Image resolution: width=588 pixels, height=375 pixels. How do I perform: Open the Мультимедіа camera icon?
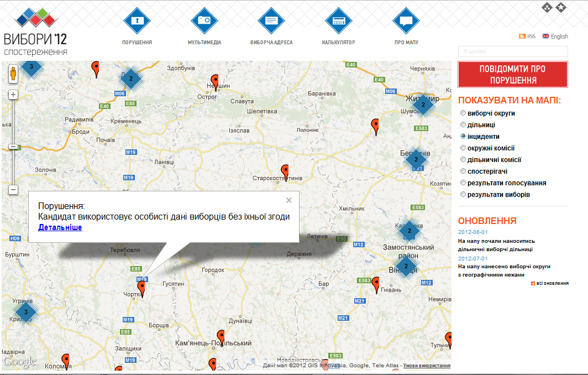[204, 20]
